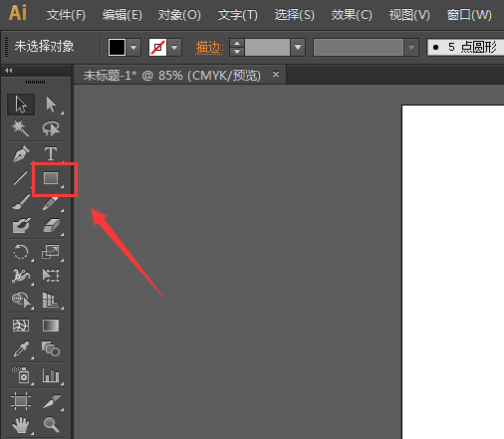Select the Gradient tool
Screen dimensions: 504x439
tap(51, 326)
